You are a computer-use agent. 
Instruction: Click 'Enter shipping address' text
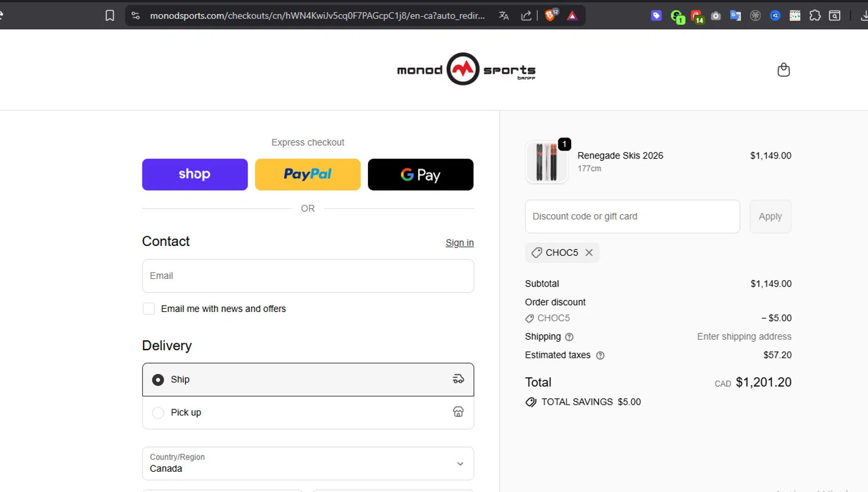744,336
